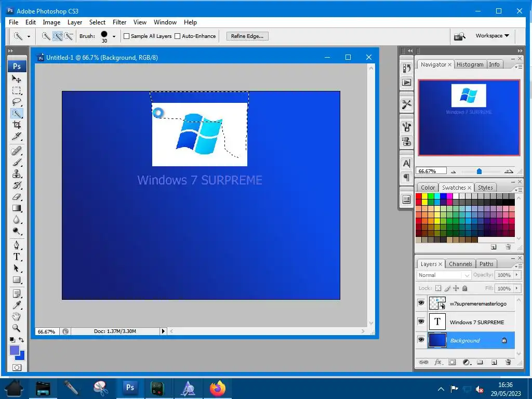This screenshot has height=399, width=532.
Task: Switch to the Color tab
Action: [428, 188]
